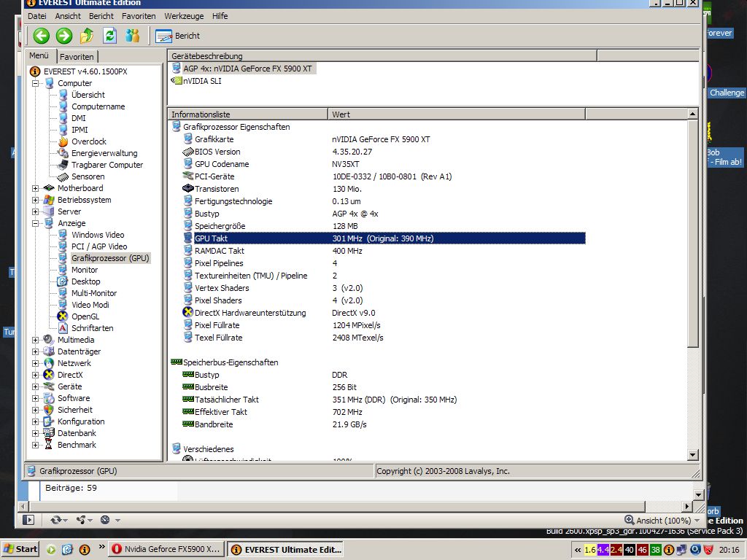
Task: Click the Gerätebeschreibung column header
Action: click(382, 55)
